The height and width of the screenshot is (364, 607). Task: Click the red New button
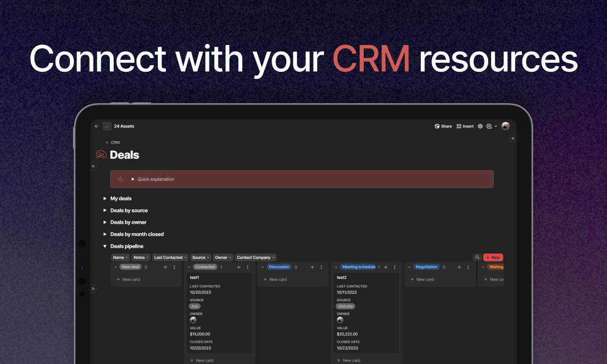click(x=493, y=257)
